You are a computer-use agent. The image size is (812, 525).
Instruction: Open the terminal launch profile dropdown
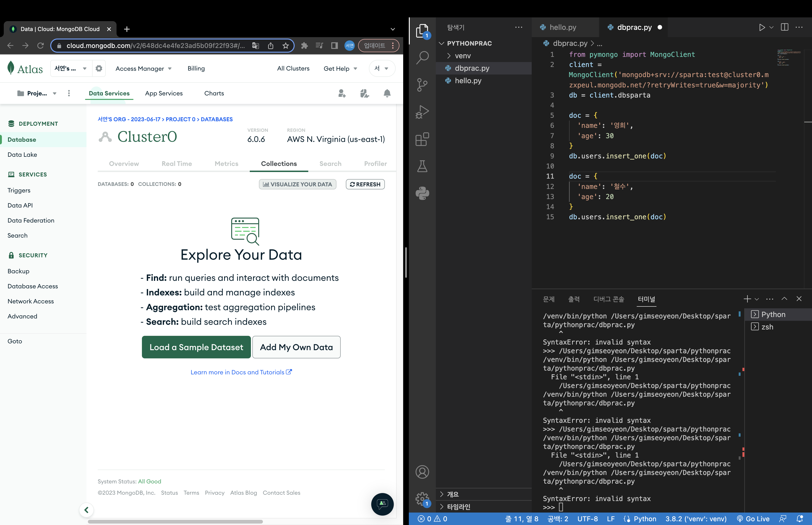[x=757, y=299]
